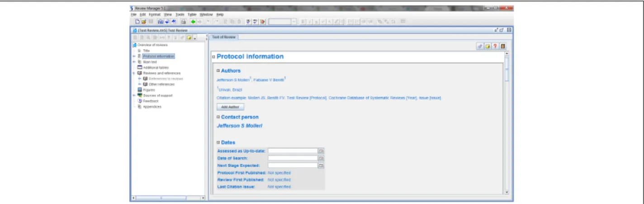Screen dimensions: 644x204
Task: Click the properties icon left of the Notes icon
Action: point(480,46)
